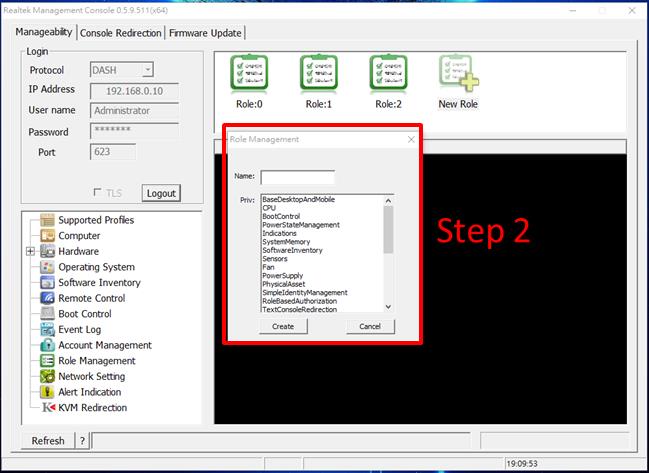Click the 19:09:53 status bar time

[522, 463]
